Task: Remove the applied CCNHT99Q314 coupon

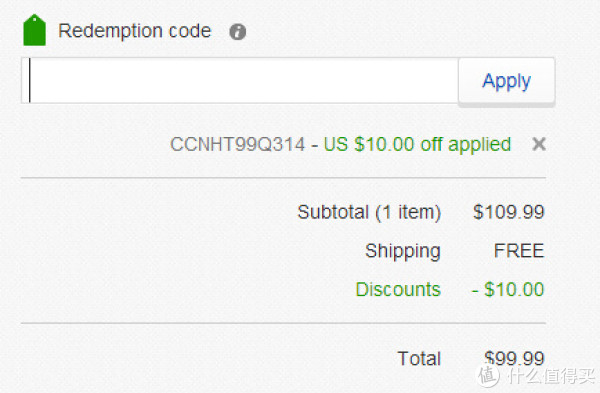Action: pos(539,144)
